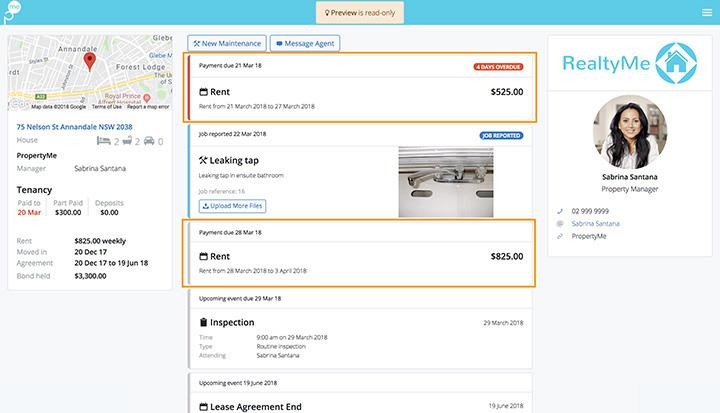Click the red map pin marker

89,63
